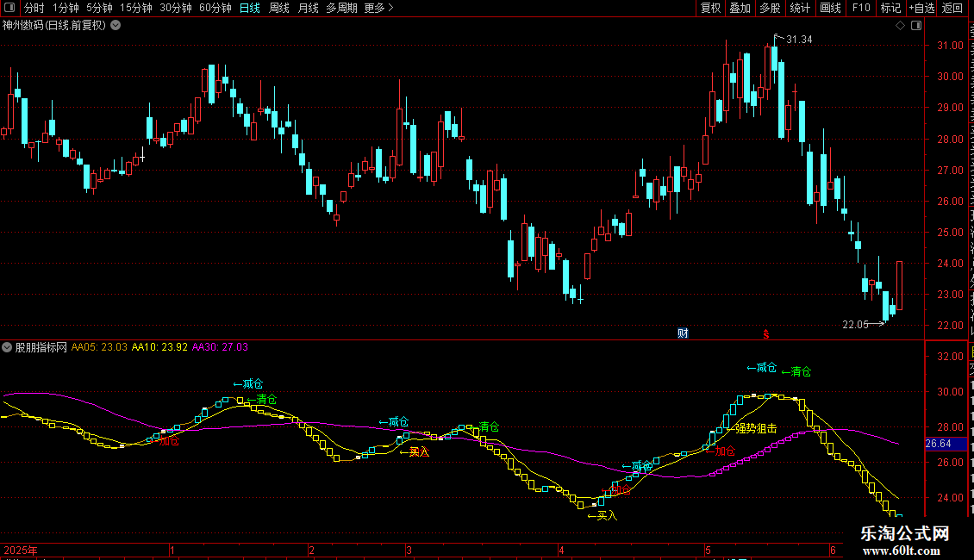Click the red S marker on chart
The height and width of the screenshot is (560, 974).
pos(766,334)
